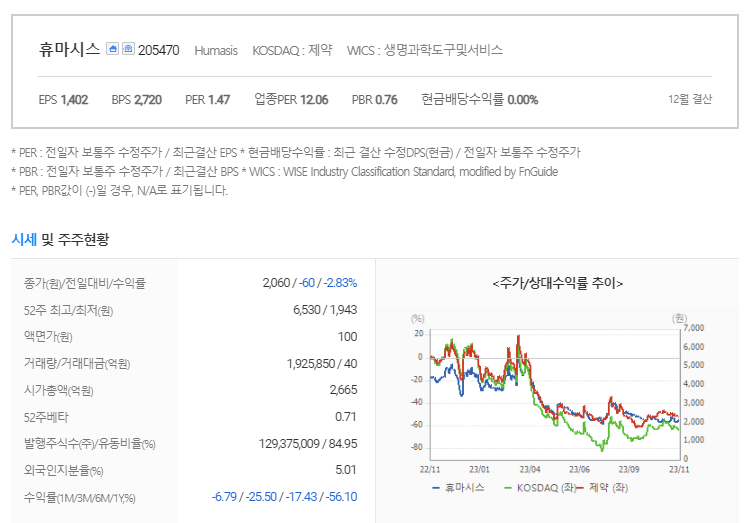Click the 시가총액(억원) row label

tap(58, 390)
